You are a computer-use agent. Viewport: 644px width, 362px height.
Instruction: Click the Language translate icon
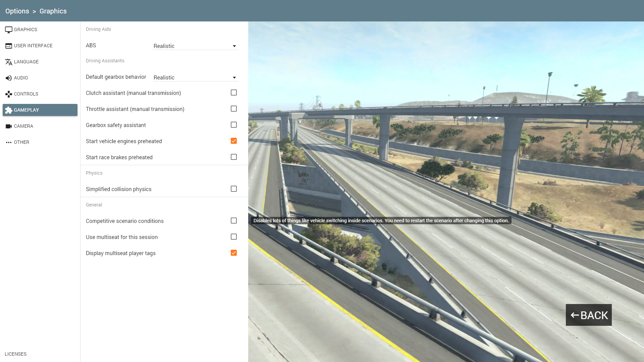coord(9,62)
